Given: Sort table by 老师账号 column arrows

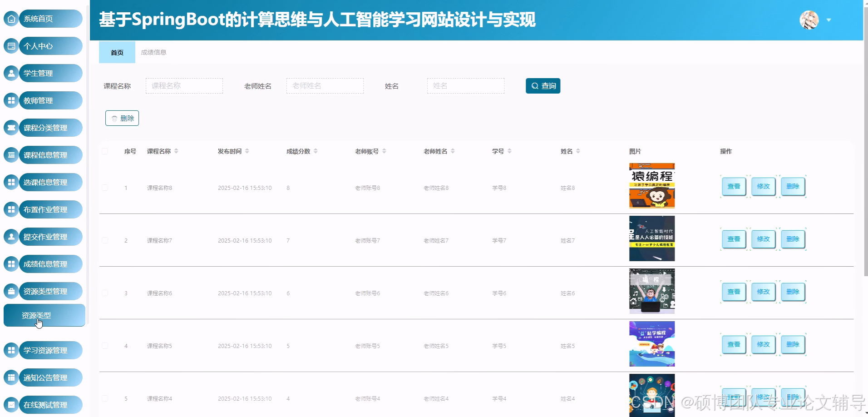Looking at the screenshot, I should (384, 151).
